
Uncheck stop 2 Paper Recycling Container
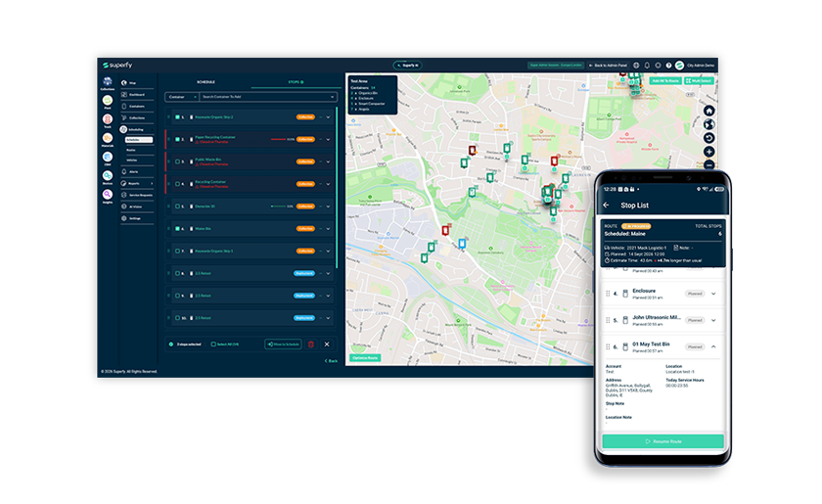[x=177, y=140]
